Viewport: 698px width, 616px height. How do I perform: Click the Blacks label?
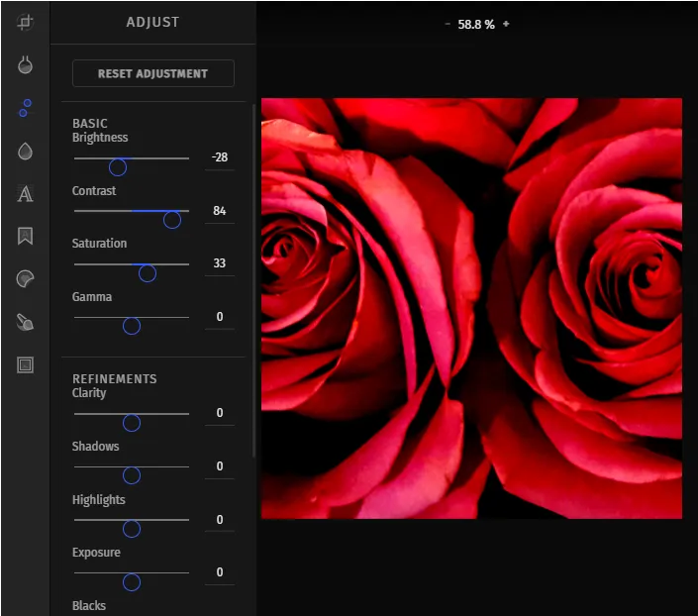pos(89,606)
